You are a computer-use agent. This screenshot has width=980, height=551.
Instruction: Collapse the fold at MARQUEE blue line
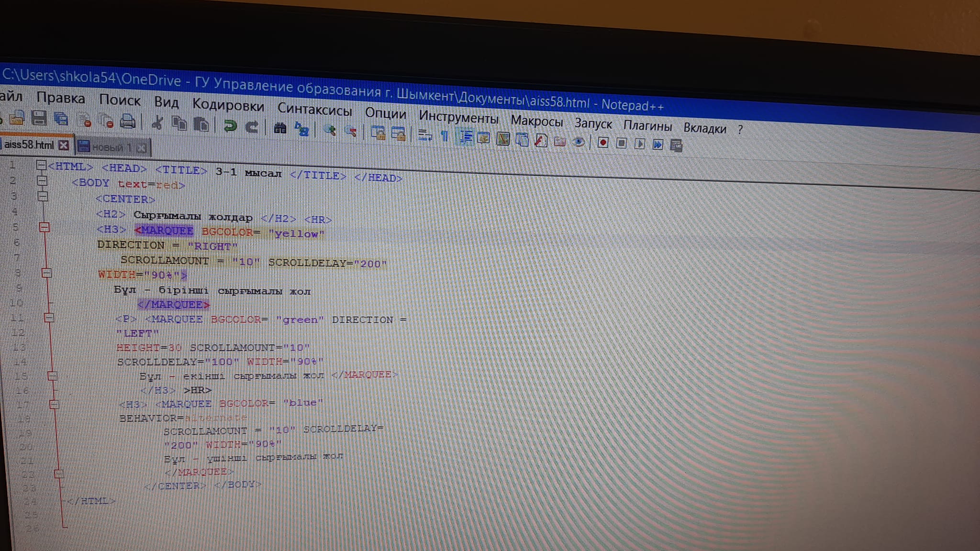coord(54,405)
